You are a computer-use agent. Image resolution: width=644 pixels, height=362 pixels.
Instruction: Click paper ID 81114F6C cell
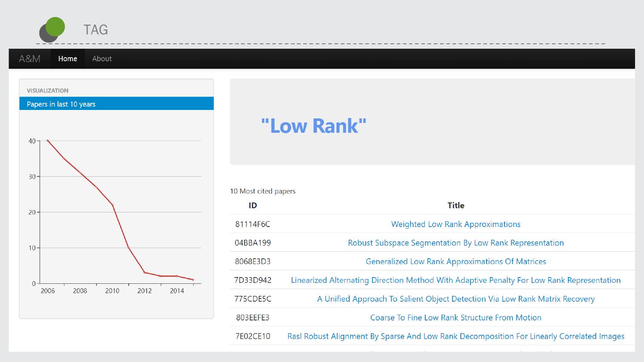pyautogui.click(x=253, y=224)
